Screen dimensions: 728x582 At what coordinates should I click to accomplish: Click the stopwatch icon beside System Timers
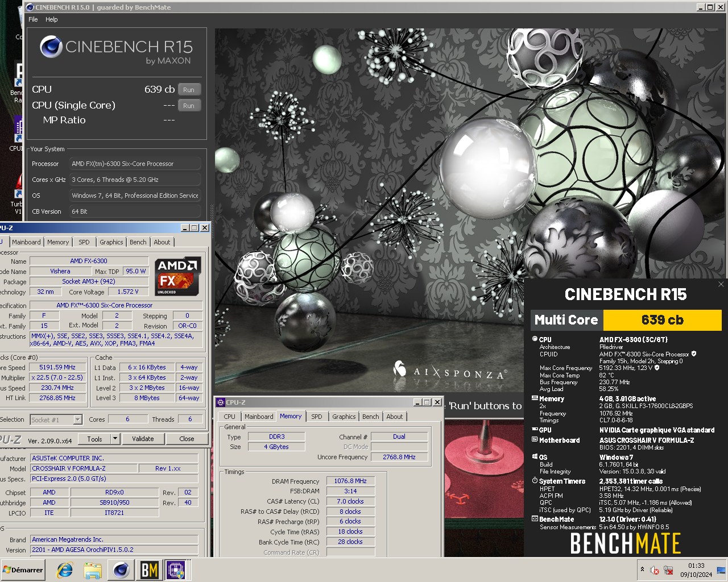[535, 480]
